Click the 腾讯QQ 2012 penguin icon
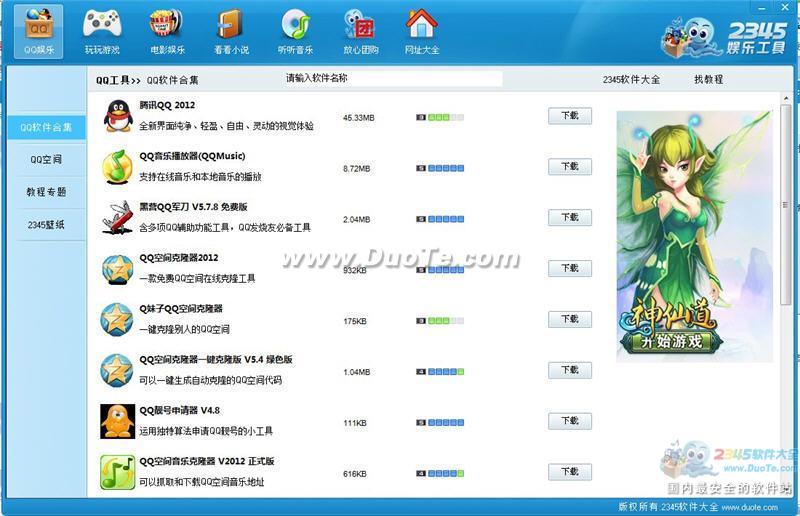Viewport: 800px width, 516px height. 118,116
